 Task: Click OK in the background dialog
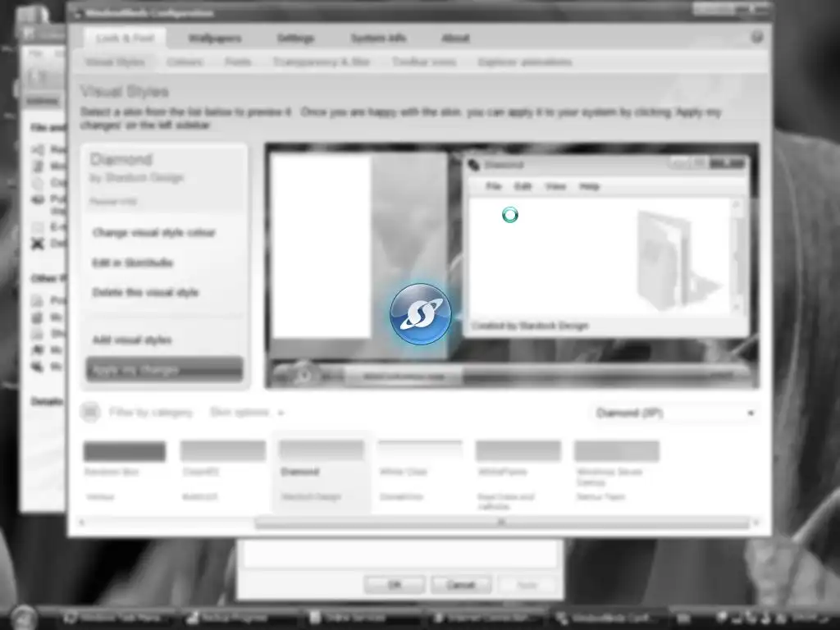tap(395, 584)
